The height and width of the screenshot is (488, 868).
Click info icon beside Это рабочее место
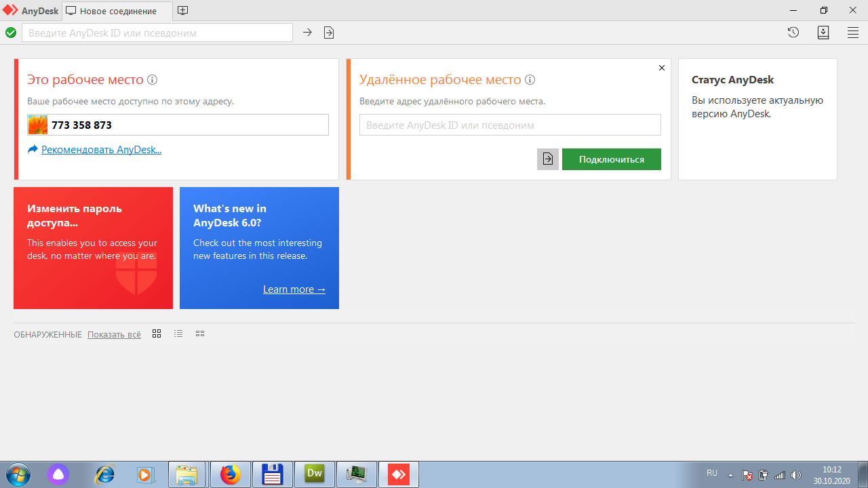[x=153, y=80]
